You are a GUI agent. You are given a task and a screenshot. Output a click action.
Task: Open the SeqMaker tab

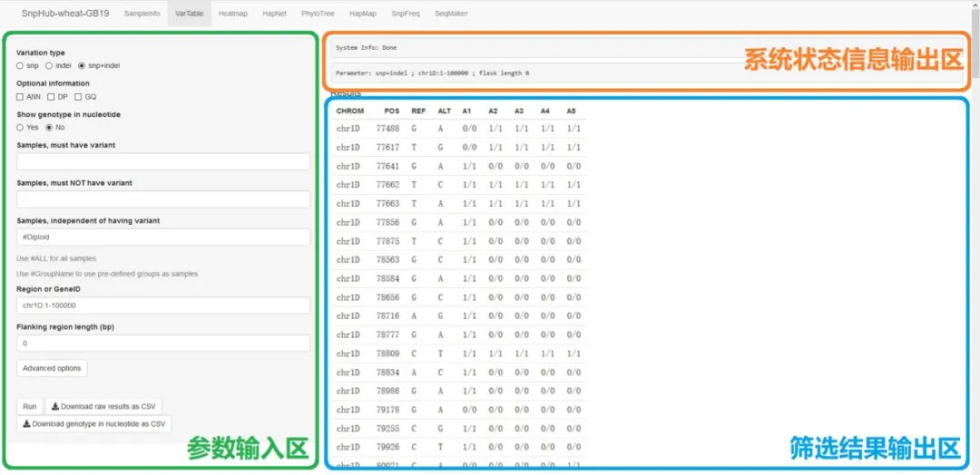[451, 13]
